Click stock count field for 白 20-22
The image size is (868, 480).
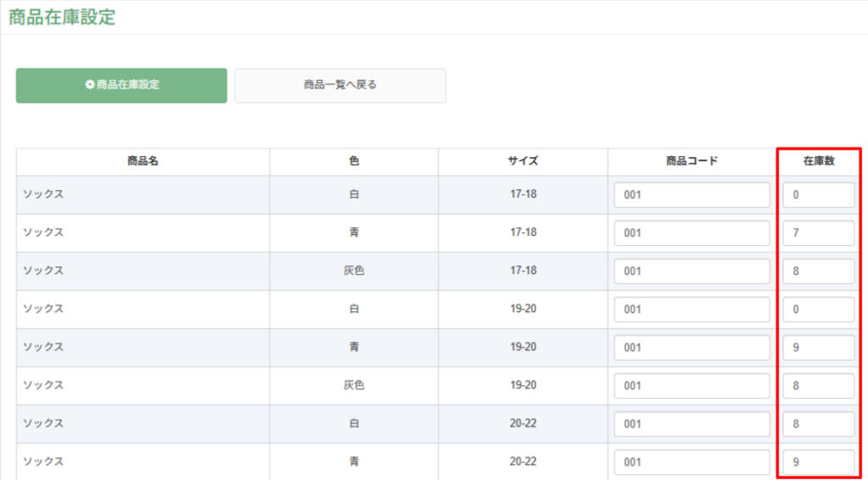point(818,424)
